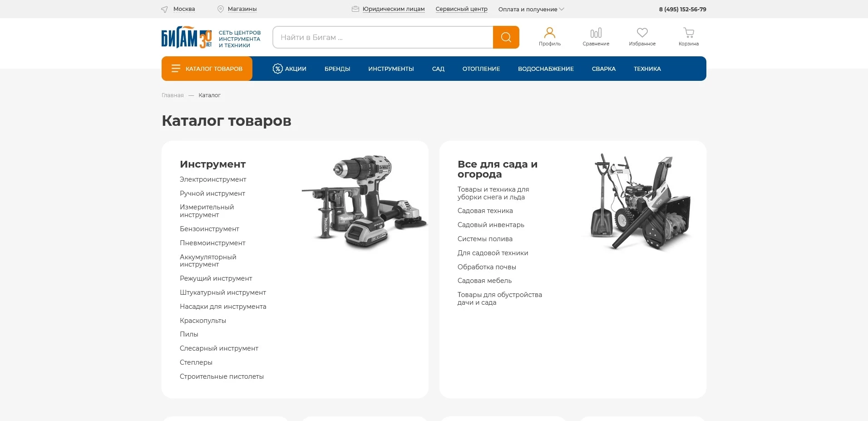868x421 pixels.
Task: Click the Акции percent badge icon
Action: [x=277, y=69]
